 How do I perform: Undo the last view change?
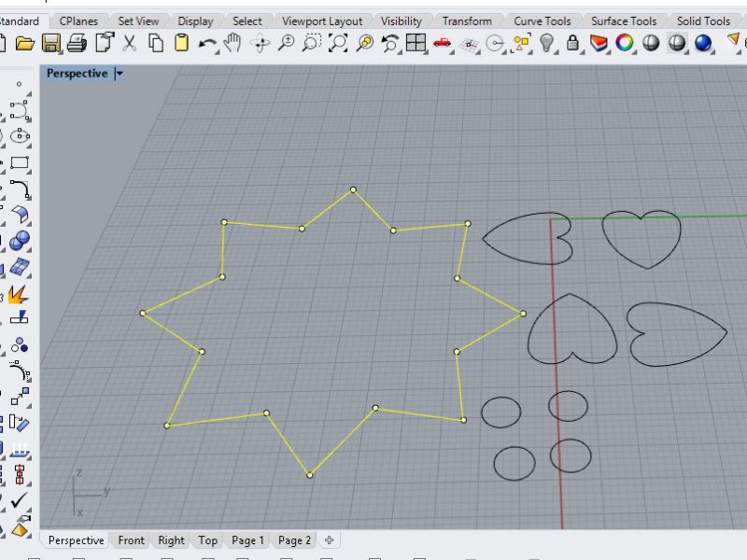pos(390,43)
